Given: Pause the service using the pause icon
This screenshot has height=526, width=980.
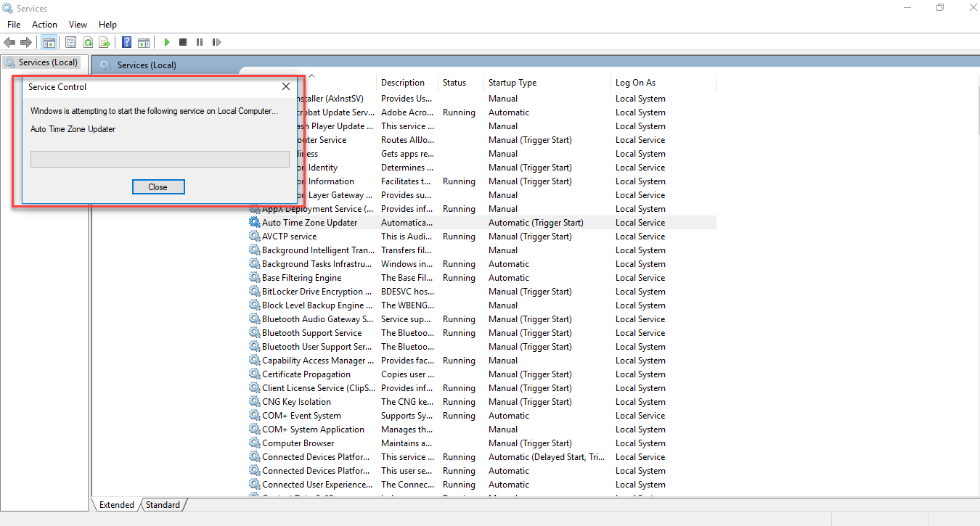Looking at the screenshot, I should click(x=199, y=41).
